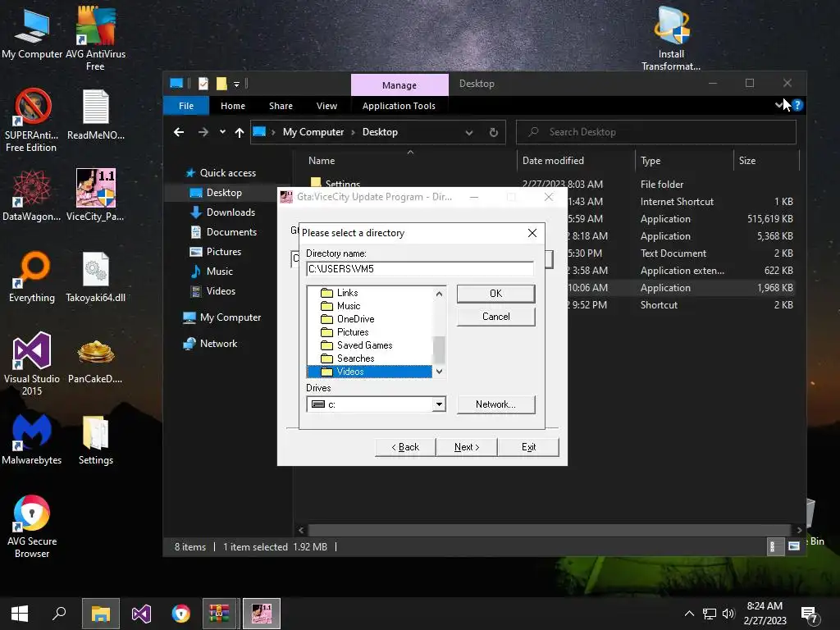Open the File tab in Explorer
The width and height of the screenshot is (840, 630).
(x=186, y=106)
